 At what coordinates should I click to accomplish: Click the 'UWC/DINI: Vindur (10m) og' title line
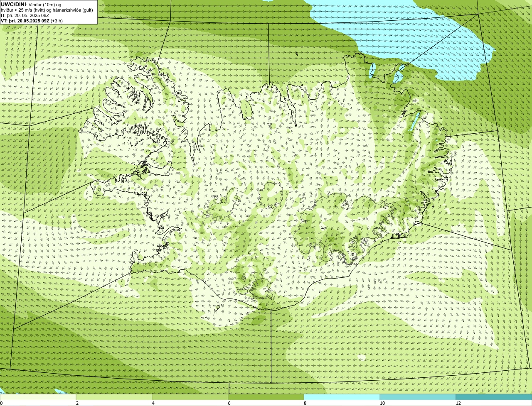(31, 4)
